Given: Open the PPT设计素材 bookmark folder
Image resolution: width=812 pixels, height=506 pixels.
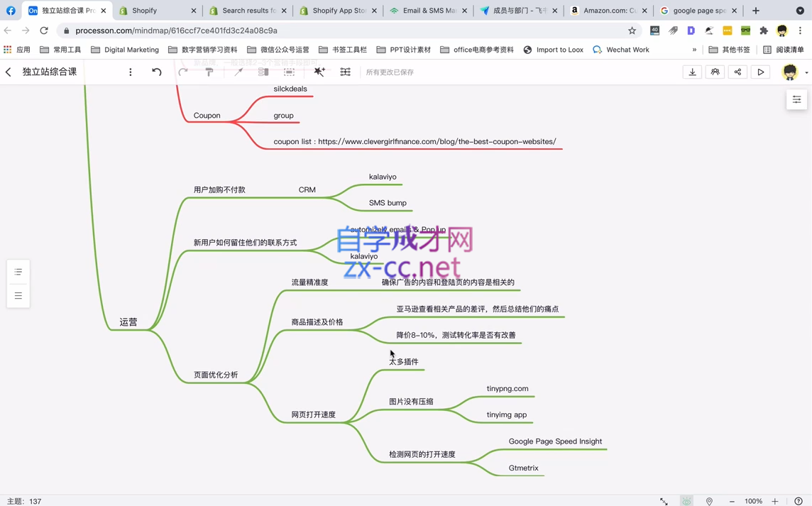Looking at the screenshot, I should pos(403,50).
